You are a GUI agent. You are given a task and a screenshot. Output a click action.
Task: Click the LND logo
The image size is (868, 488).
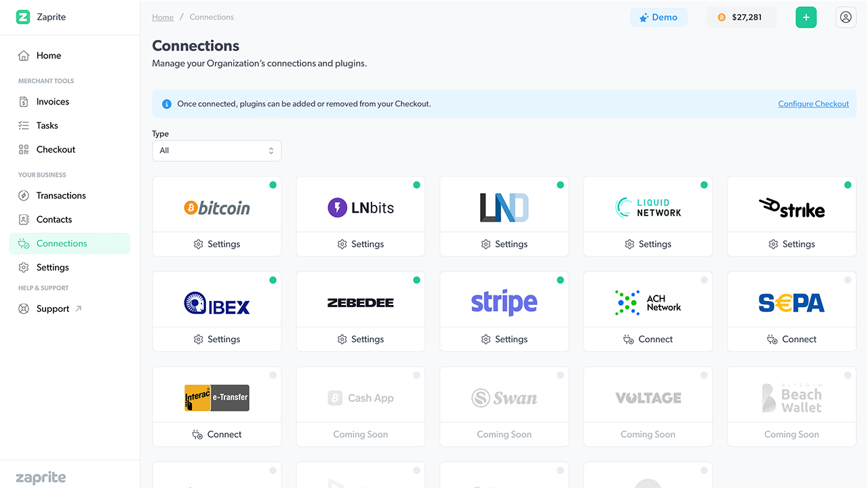(505, 207)
